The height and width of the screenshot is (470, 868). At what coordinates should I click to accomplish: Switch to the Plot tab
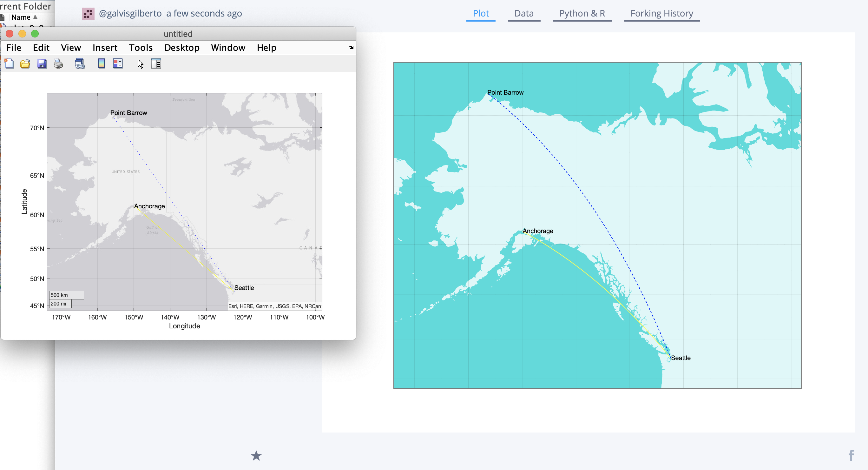click(x=481, y=13)
